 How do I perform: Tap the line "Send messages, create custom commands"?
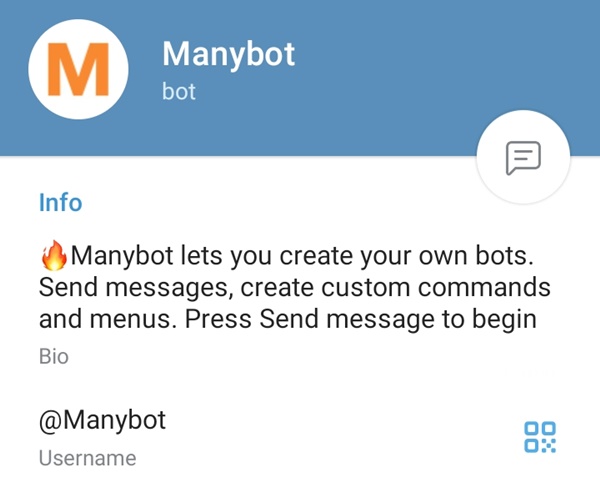pyautogui.click(x=295, y=287)
